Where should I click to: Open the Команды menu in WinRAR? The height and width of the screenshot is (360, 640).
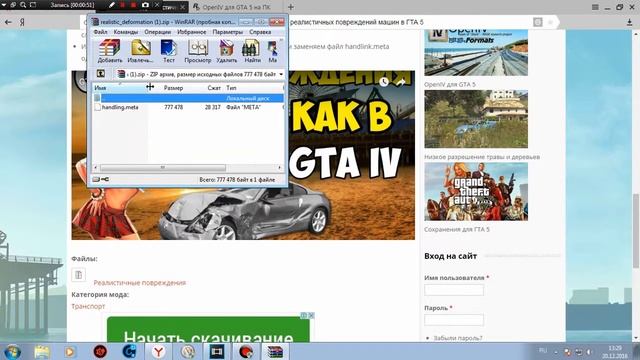pos(126,32)
